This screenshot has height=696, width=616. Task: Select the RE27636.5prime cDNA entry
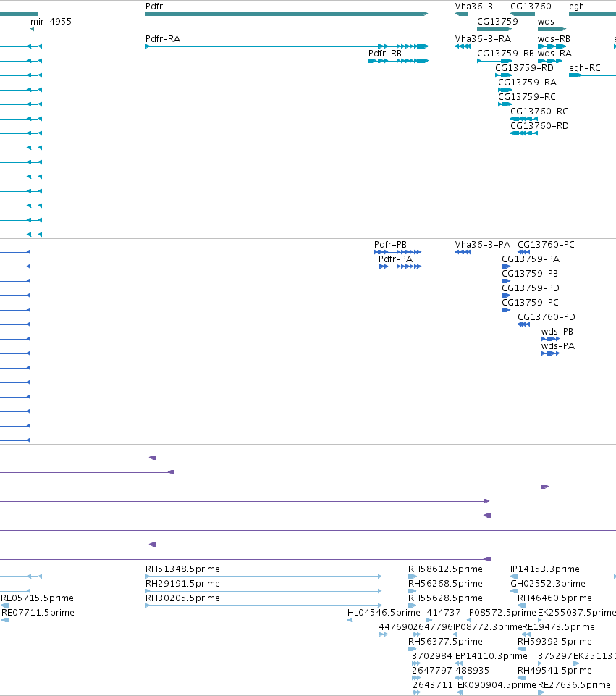pos(574,685)
